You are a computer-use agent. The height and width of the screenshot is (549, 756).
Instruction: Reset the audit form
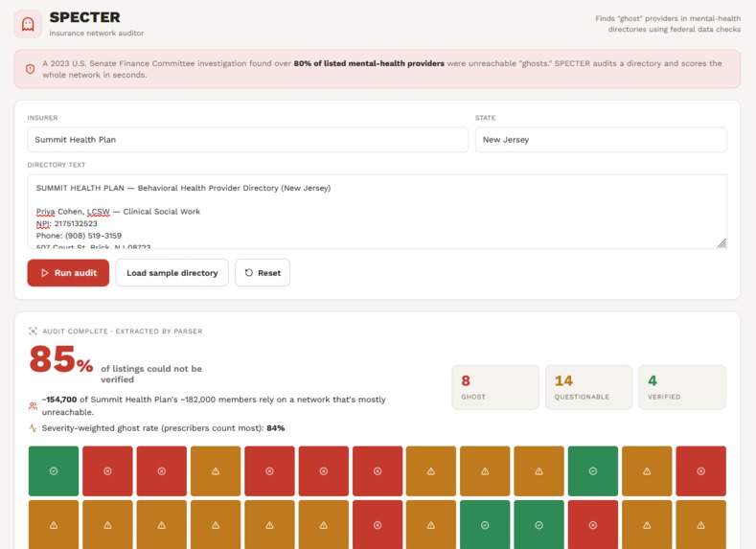point(263,273)
